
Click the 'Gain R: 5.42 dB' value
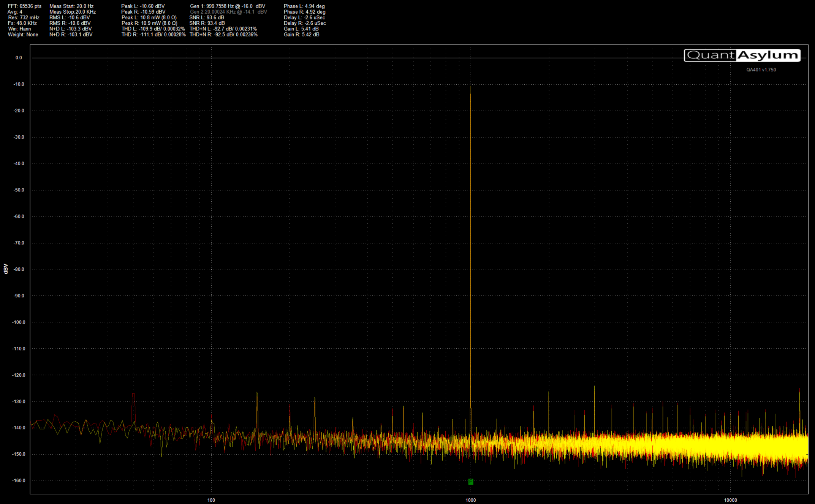click(x=301, y=35)
